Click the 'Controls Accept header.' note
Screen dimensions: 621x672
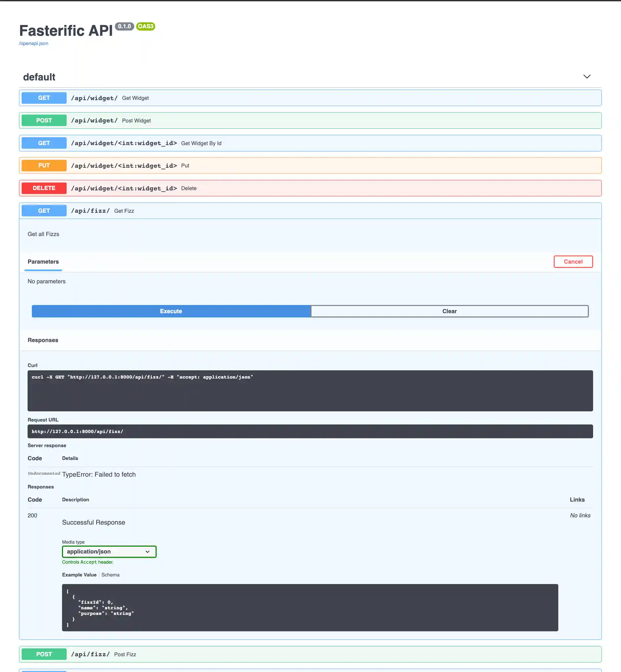coord(88,562)
